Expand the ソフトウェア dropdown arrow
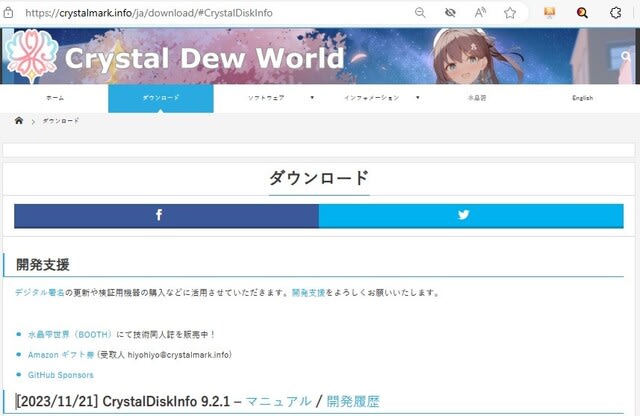Viewport: 640px width, 416px height. tap(312, 98)
